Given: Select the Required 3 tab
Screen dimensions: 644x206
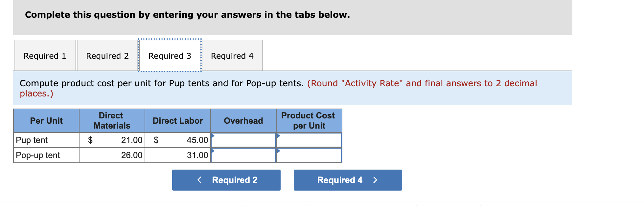Looking at the screenshot, I should point(170,55).
